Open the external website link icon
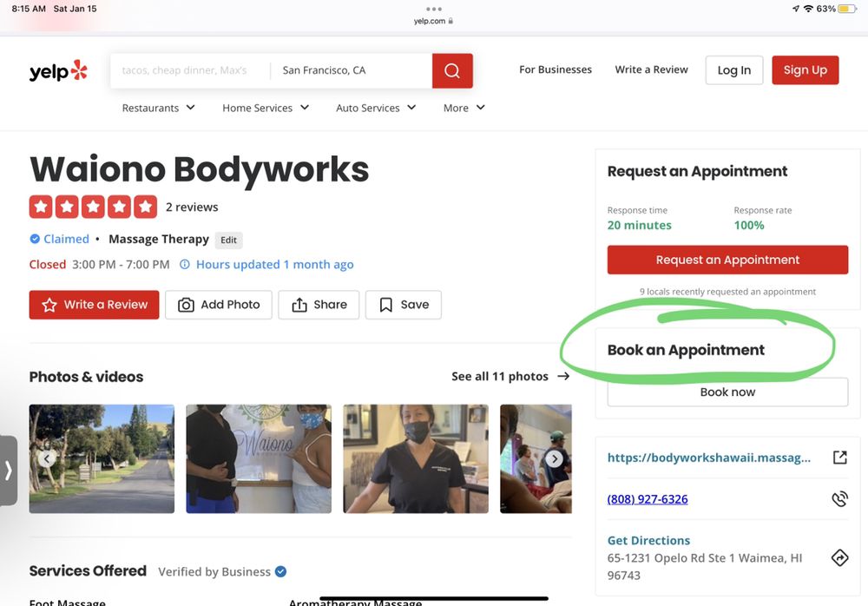Viewport: 868px width, 606px height. [x=839, y=458]
